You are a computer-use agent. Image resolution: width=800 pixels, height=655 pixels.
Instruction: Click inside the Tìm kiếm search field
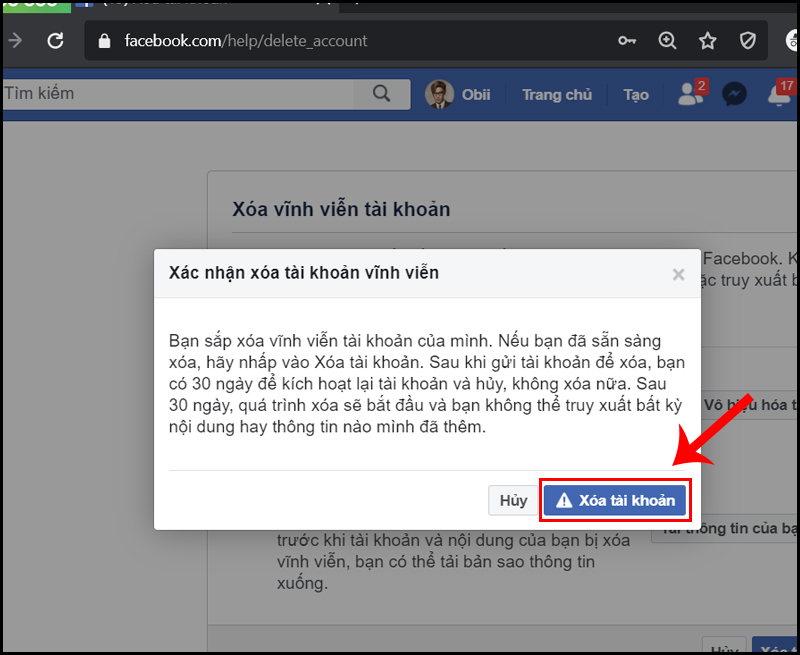coord(150,92)
